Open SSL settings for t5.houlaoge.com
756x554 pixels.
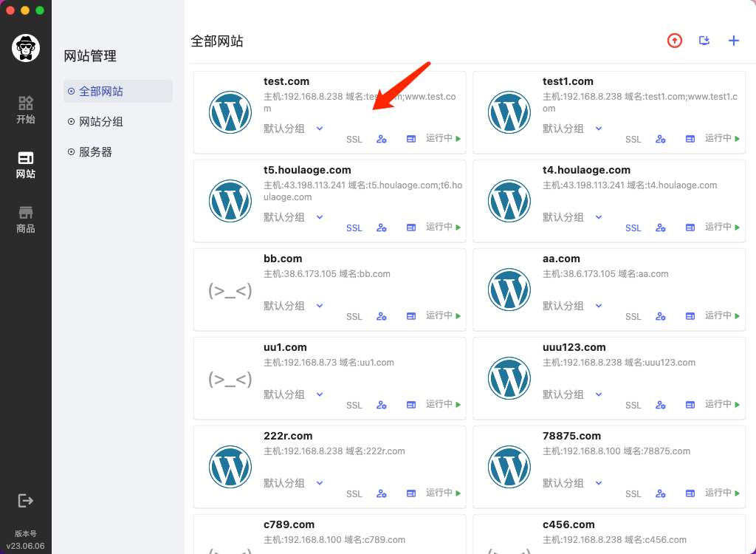[x=354, y=228]
